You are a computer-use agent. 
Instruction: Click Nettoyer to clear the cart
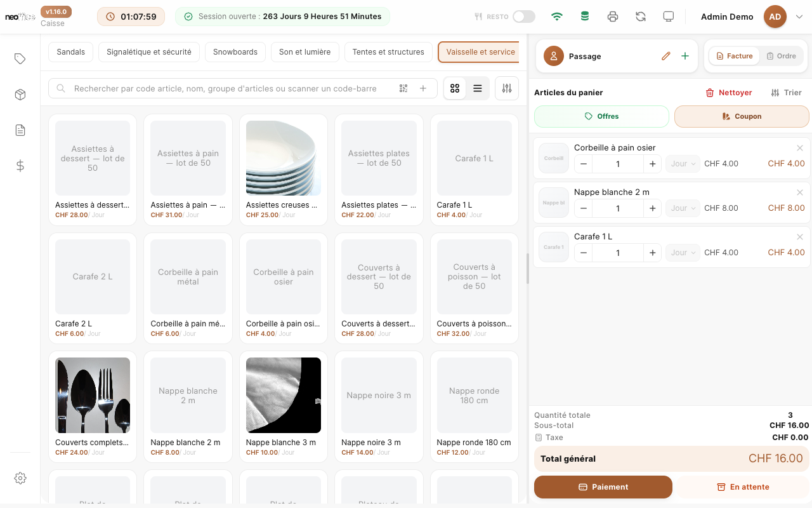point(729,93)
